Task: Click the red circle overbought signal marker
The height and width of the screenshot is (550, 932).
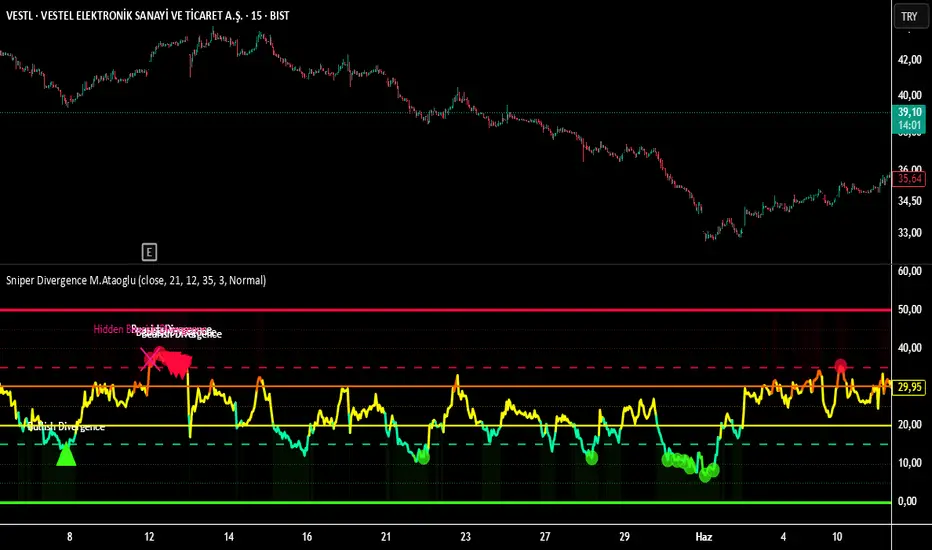Action: point(841,367)
